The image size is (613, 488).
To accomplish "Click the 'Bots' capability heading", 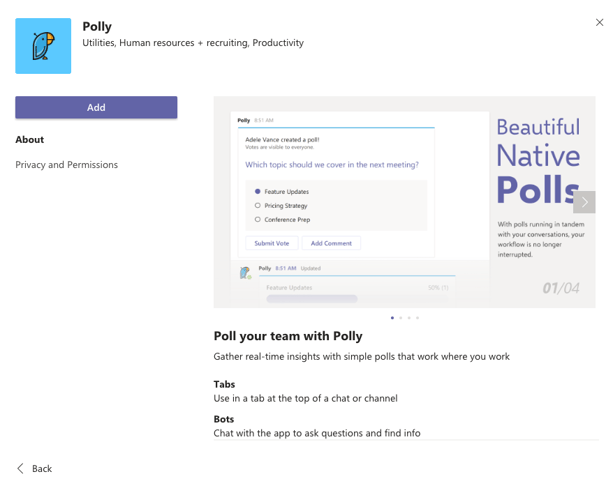I will coord(224,419).
